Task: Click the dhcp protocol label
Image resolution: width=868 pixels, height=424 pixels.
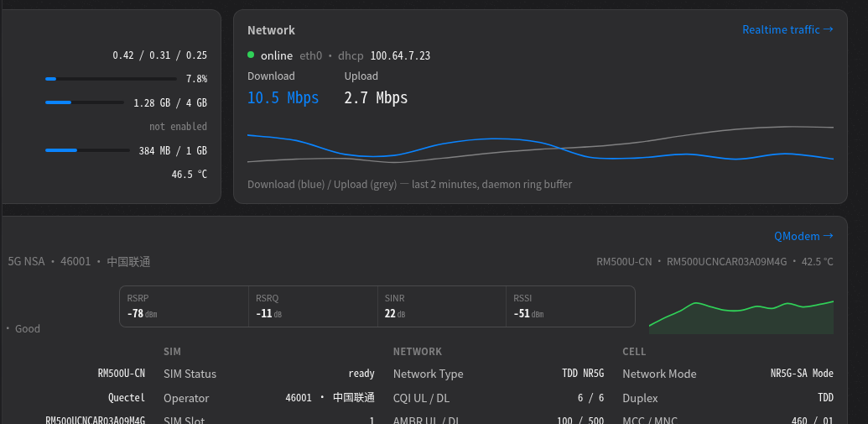Action: click(x=351, y=56)
